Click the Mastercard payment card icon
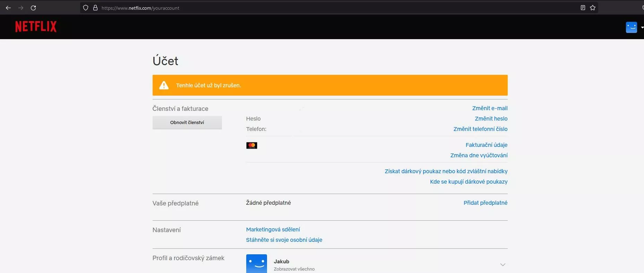The width and height of the screenshot is (644, 273). [x=252, y=146]
